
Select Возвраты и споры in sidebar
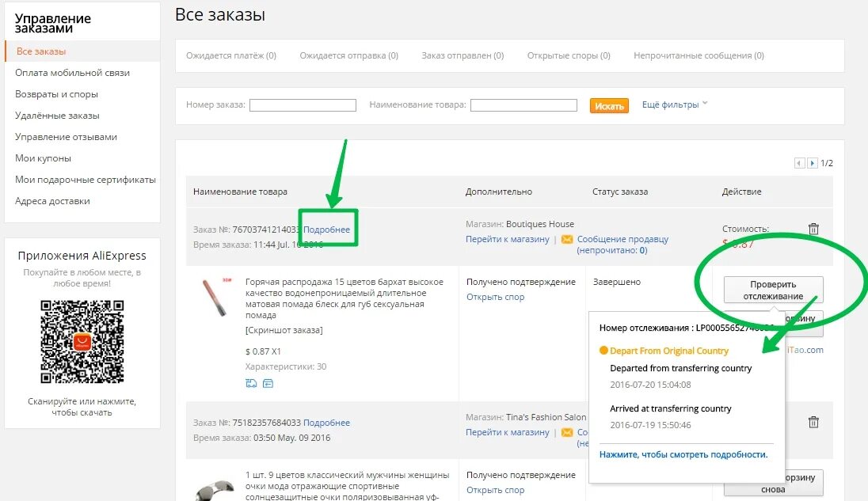click(x=56, y=94)
